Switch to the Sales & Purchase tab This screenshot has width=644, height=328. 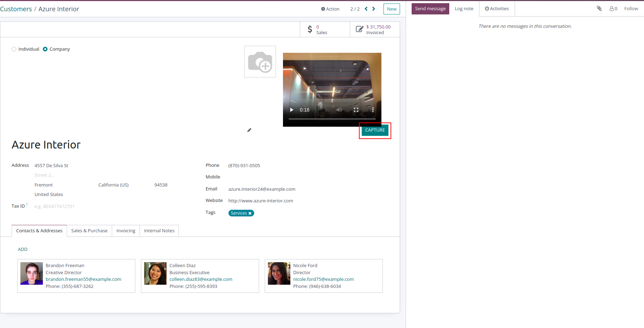coord(89,231)
